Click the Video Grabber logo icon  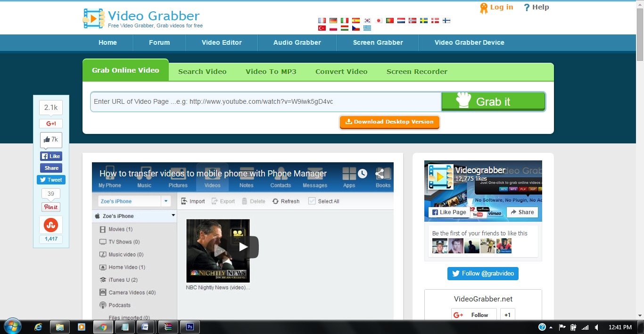click(x=93, y=18)
